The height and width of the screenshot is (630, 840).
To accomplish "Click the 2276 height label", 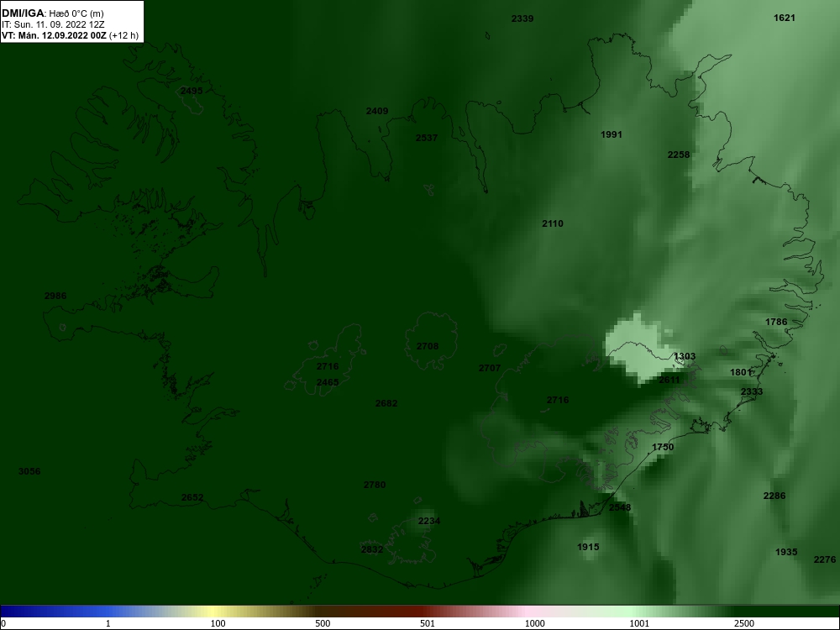I will click(x=825, y=559).
